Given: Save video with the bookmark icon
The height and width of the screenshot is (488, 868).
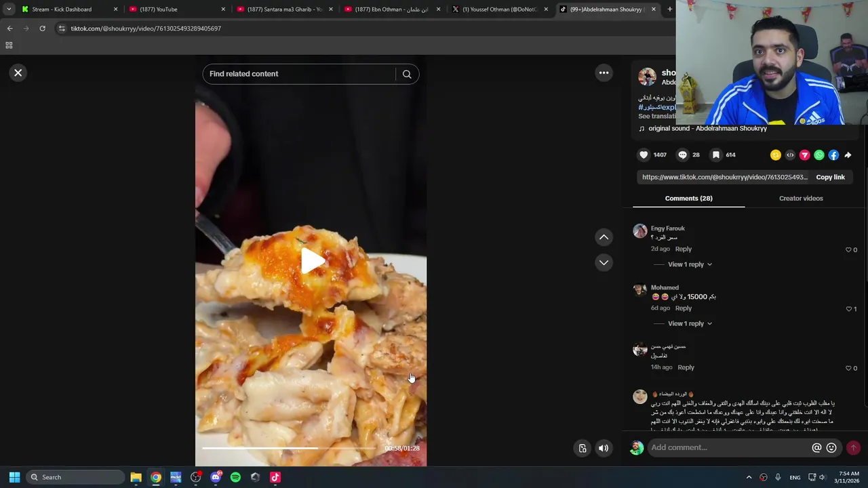Looking at the screenshot, I should 715,155.
